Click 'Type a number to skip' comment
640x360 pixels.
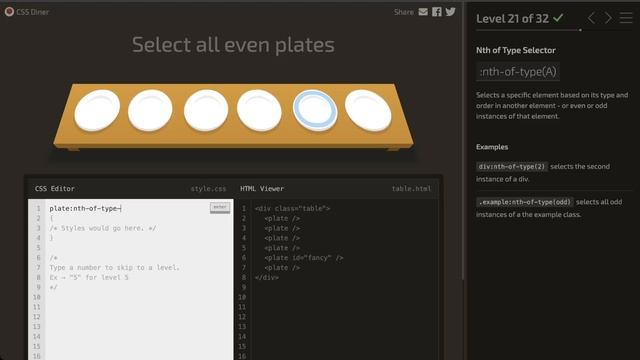coord(114,268)
